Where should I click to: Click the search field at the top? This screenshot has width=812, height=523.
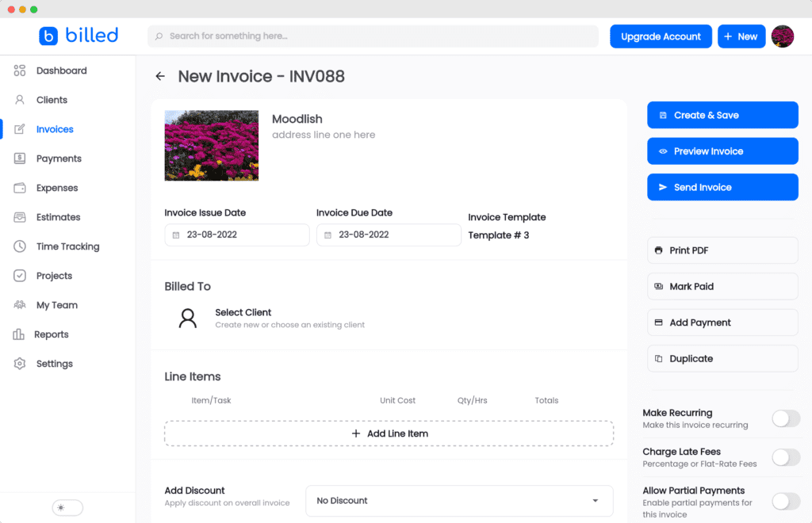373,36
